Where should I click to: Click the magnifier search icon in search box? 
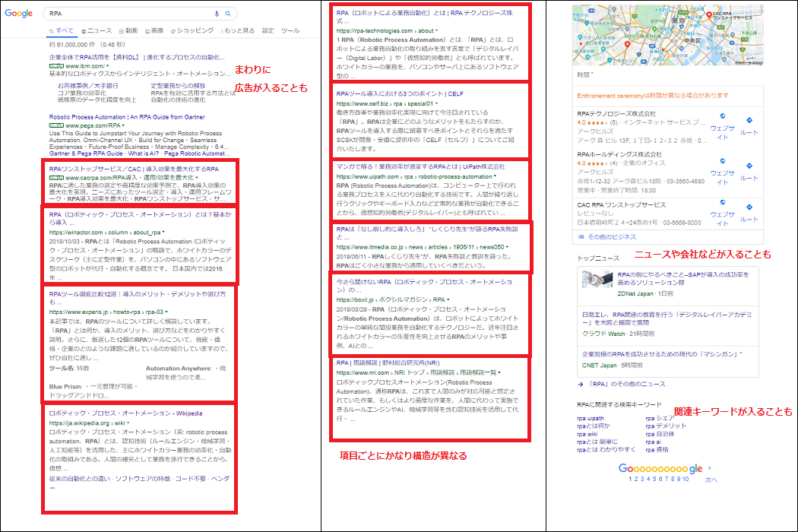pyautogui.click(x=228, y=14)
